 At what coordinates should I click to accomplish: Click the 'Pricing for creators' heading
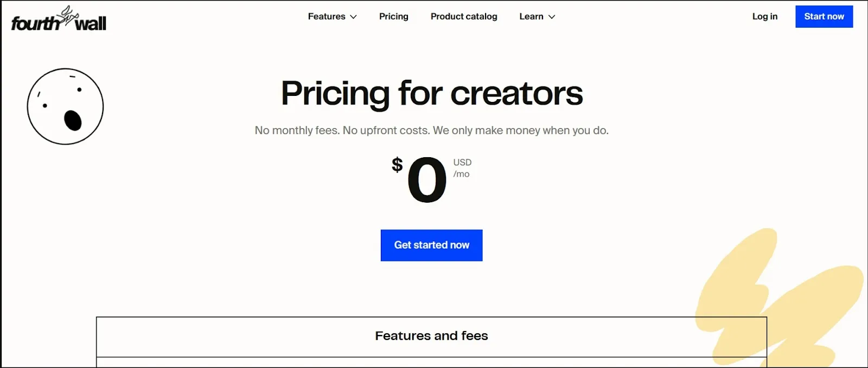point(432,94)
